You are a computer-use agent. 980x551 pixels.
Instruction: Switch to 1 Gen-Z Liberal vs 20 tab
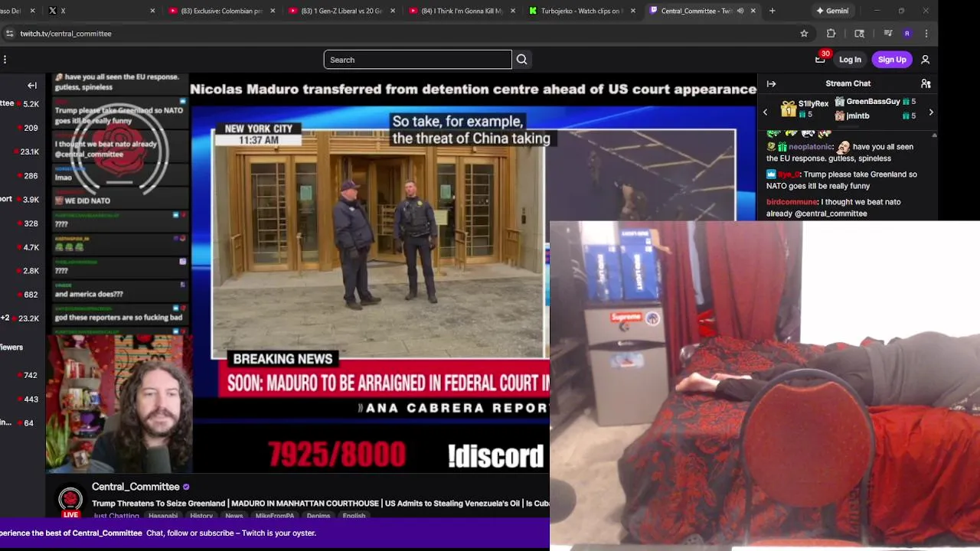pyautogui.click(x=341, y=11)
